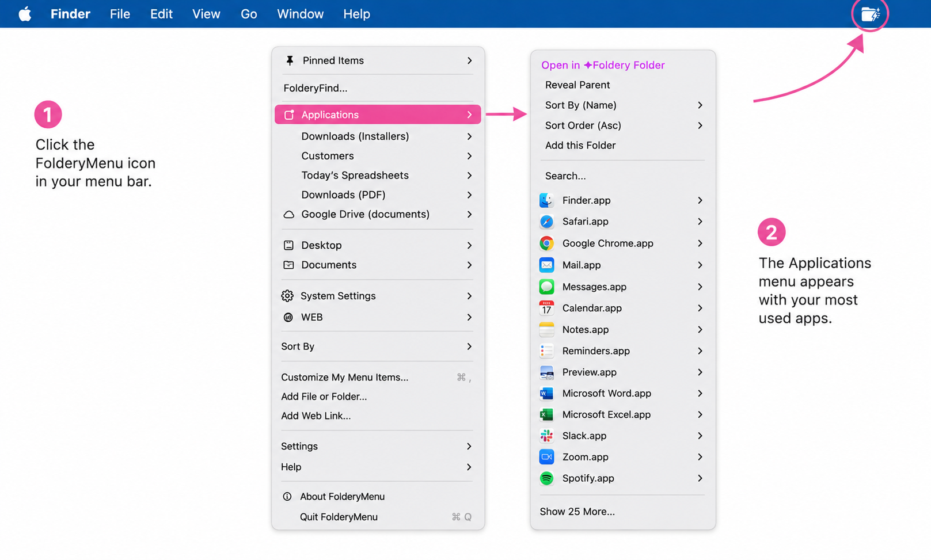Click the cloud icon beside Google Drive
The width and height of the screenshot is (931, 560).
pos(288,215)
